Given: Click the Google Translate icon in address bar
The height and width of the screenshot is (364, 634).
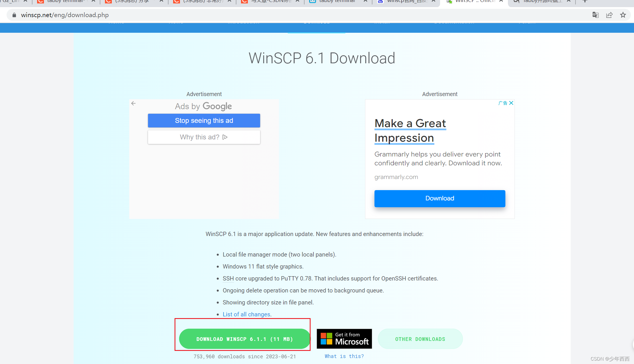Looking at the screenshot, I should point(595,15).
